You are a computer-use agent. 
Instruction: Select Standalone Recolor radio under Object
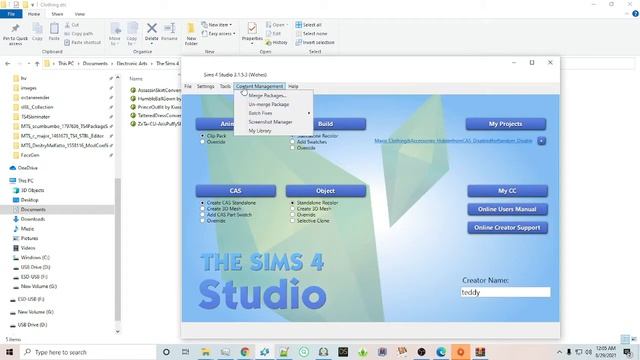292,202
